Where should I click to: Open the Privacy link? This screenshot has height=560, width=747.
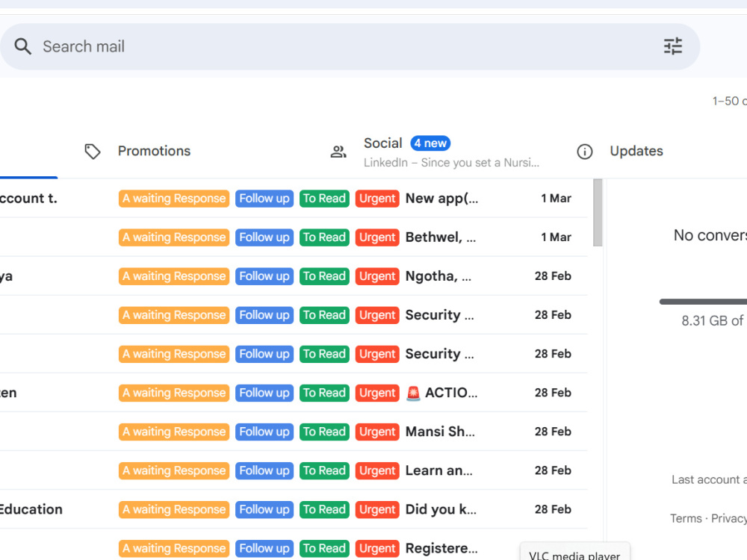point(729,518)
